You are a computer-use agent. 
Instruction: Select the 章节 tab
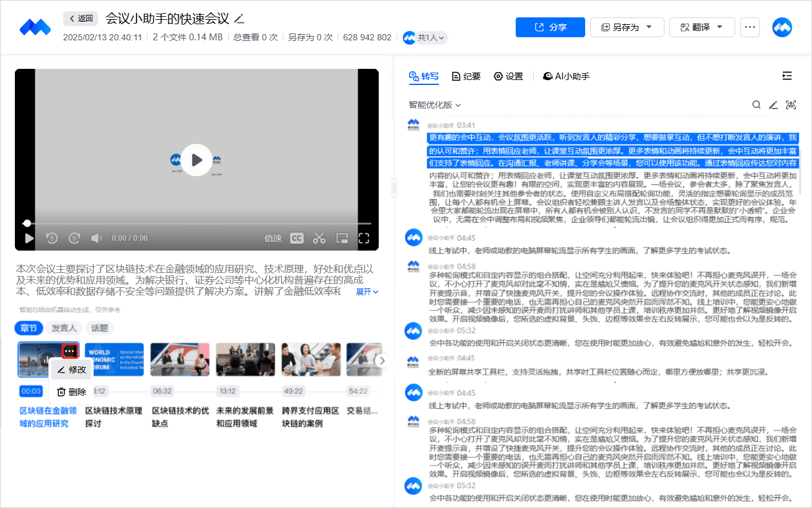(29, 328)
